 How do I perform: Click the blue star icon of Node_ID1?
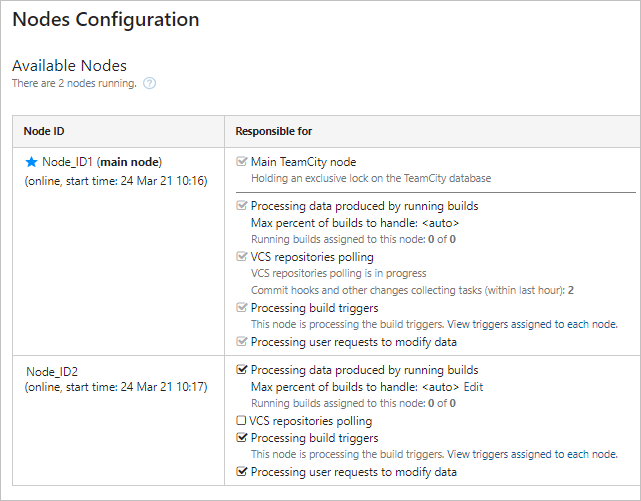[x=31, y=162]
